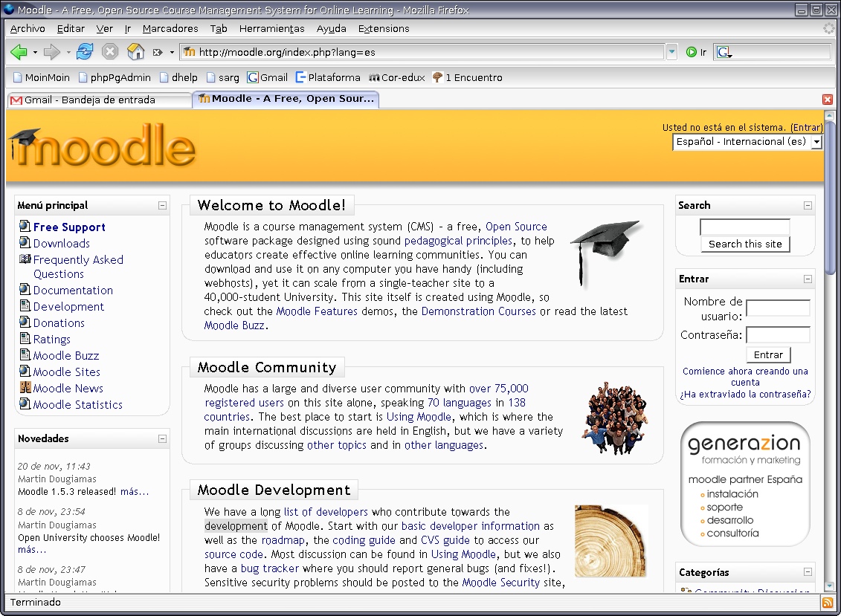Viewport: 841px width, 616px height.
Task: Follow the Moodle Features link
Action: pyautogui.click(x=317, y=311)
